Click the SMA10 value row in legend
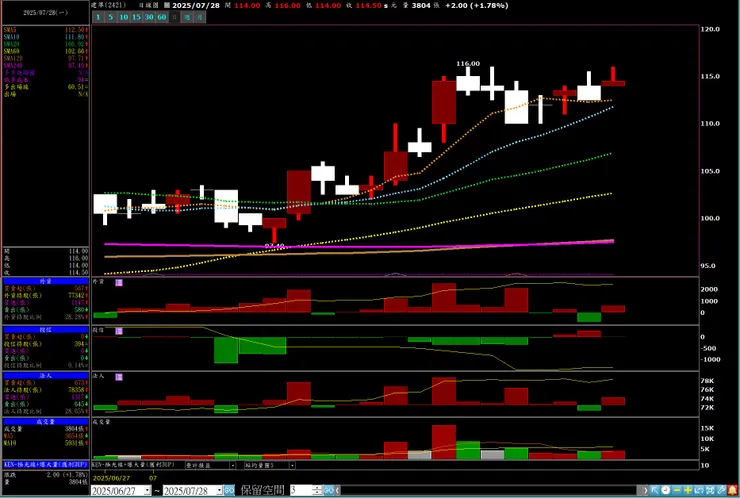This screenshot has height=498, width=740. 45,37
